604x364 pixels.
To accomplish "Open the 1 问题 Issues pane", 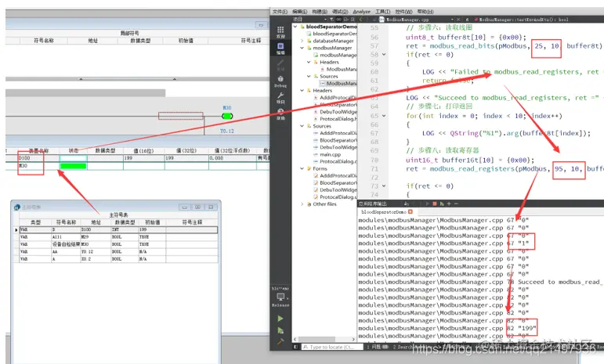I will (377, 347).
